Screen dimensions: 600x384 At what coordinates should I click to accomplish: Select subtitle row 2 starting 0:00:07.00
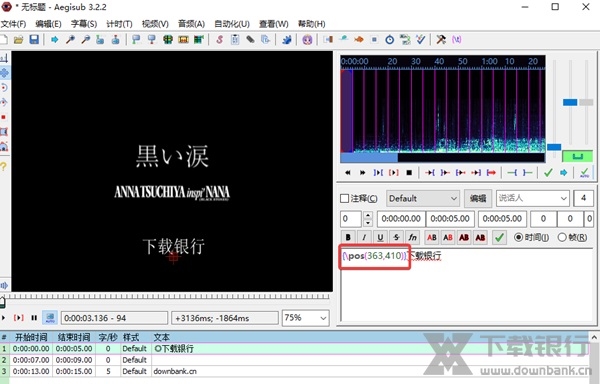(x=295, y=360)
